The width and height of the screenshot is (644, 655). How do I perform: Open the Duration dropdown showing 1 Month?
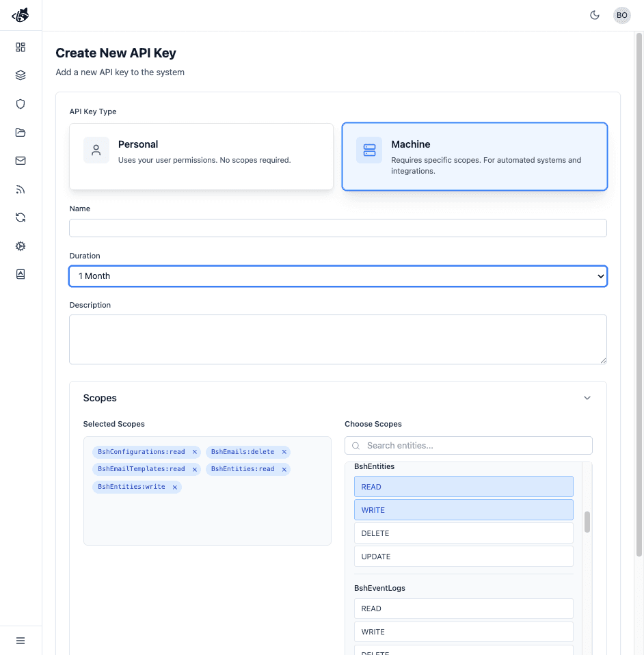coord(338,276)
